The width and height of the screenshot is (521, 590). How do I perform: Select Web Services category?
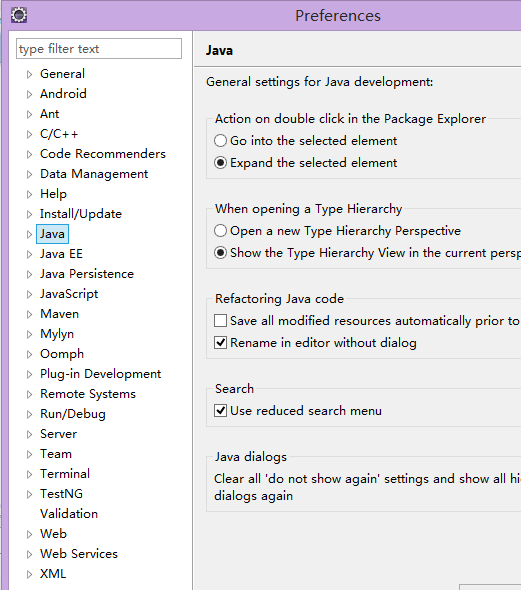79,554
